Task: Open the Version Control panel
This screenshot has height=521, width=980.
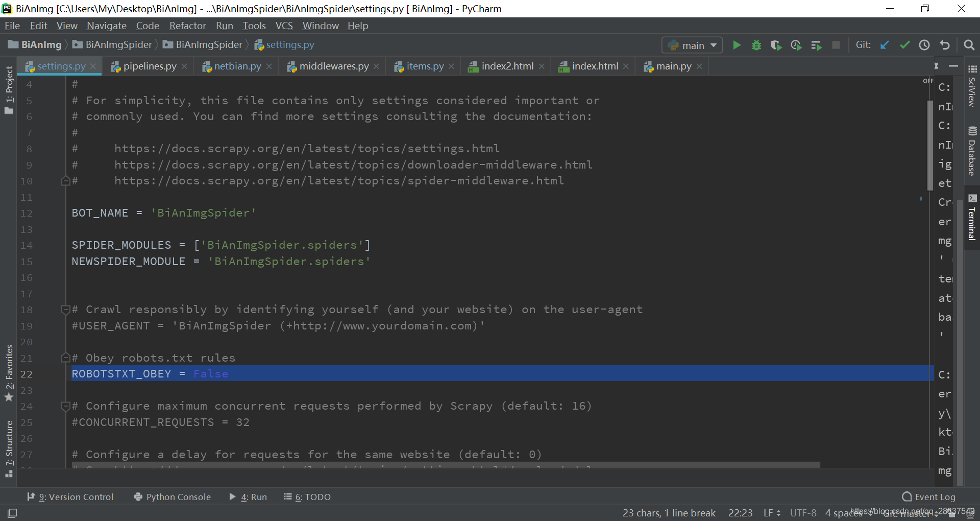Action: click(70, 497)
